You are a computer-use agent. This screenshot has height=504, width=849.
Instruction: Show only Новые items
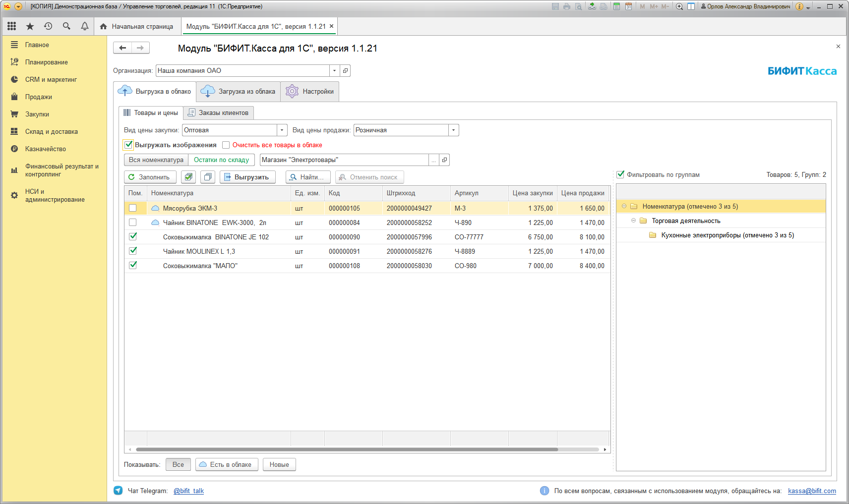tap(279, 465)
